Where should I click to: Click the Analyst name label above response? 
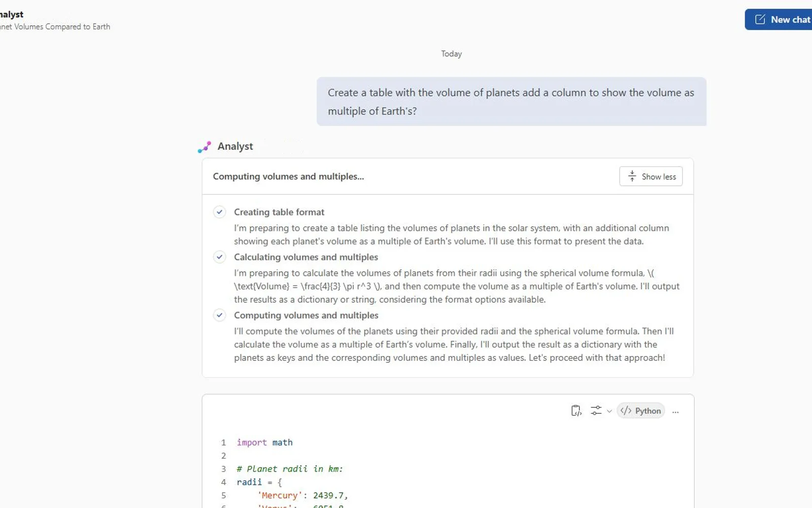[235, 146]
